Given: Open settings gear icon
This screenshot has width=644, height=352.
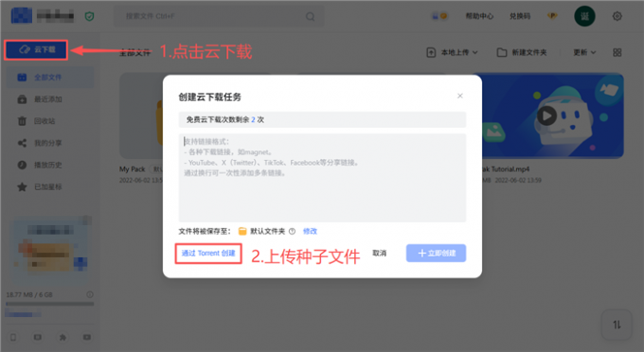Looking at the screenshot, I should tap(617, 16).
